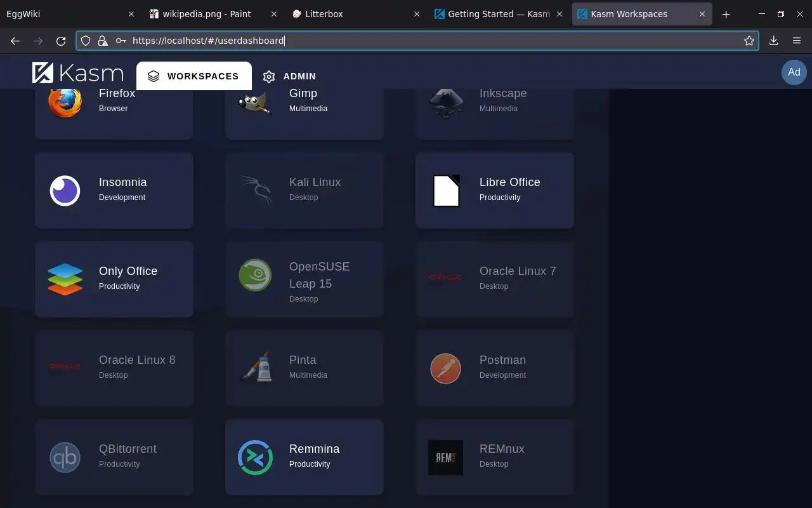
Task: Click the OpenSUSE Leap 15 icon
Action: click(255, 275)
